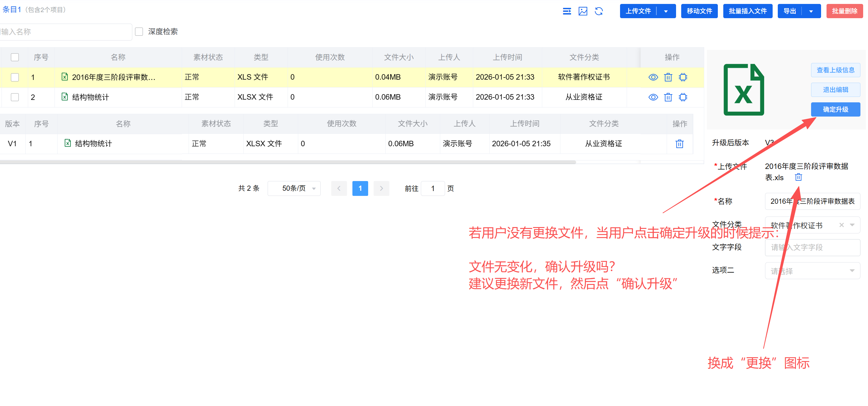Preview 结构物统计 with eye icon
This screenshot has height=406, width=868.
click(653, 97)
